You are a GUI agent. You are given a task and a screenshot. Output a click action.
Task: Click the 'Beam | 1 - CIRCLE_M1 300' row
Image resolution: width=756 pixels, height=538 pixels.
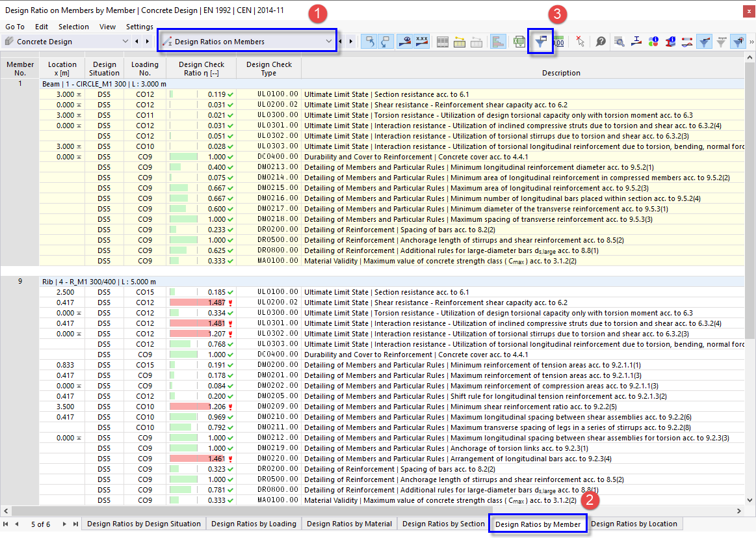tap(392, 84)
